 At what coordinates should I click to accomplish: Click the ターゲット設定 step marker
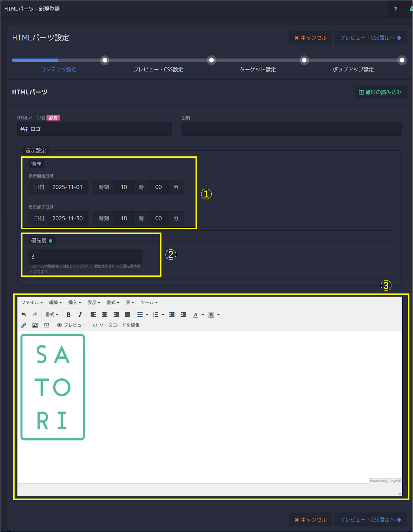304,60
